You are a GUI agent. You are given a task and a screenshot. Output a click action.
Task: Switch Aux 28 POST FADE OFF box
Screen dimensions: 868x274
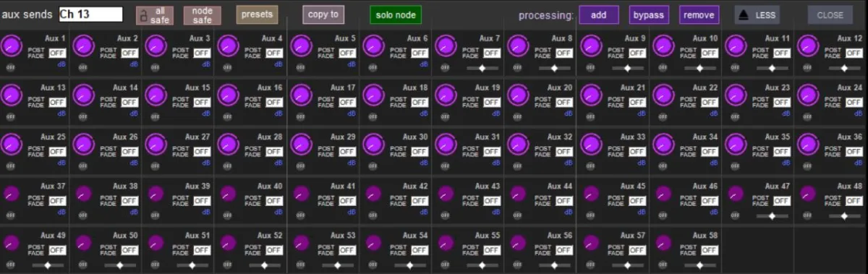pyautogui.click(x=274, y=151)
